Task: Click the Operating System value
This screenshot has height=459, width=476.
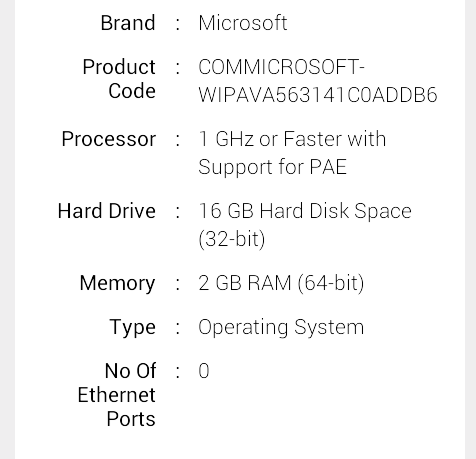Action: click(x=281, y=327)
